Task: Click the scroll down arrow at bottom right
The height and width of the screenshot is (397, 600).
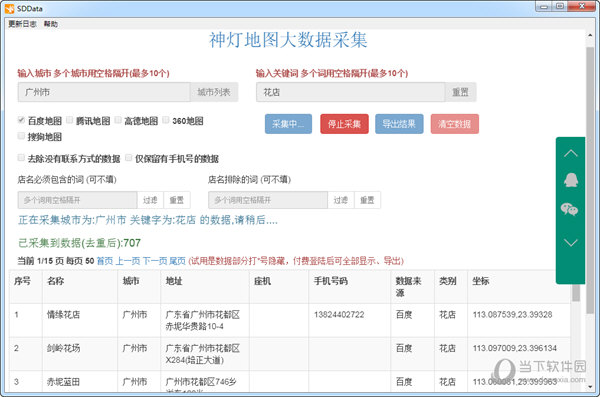Action: point(590,387)
